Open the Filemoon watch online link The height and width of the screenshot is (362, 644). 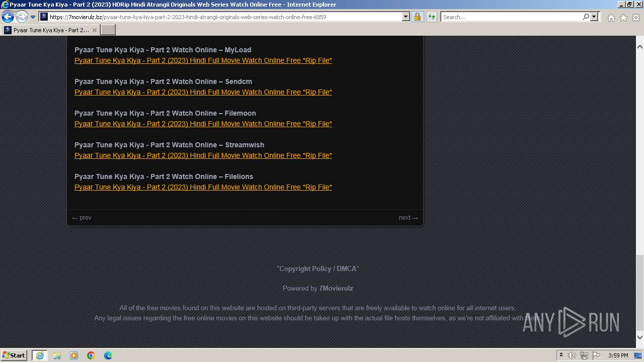click(x=203, y=124)
